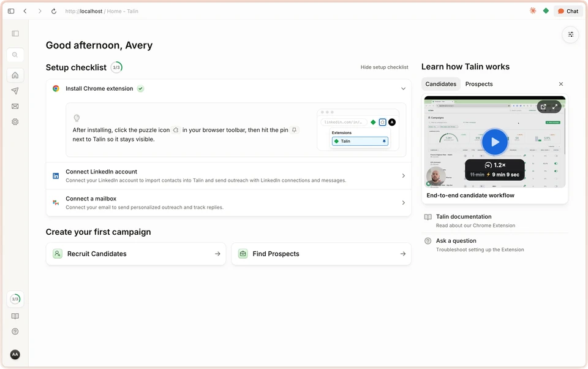This screenshot has width=588, height=369.
Task: Click the browser address bar
Action: point(102,11)
